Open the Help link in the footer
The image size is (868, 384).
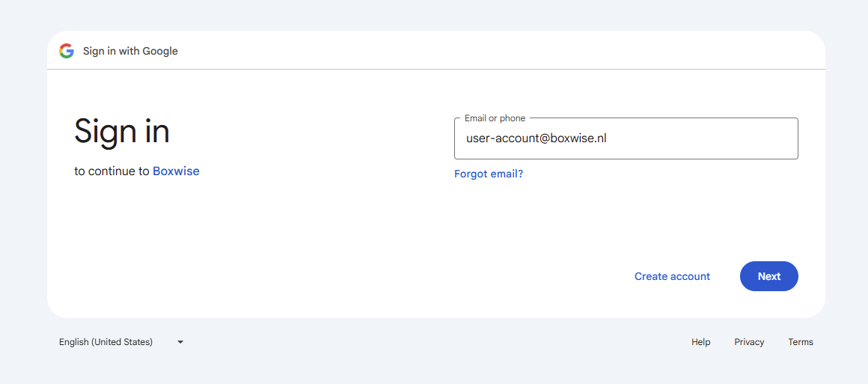[x=700, y=342]
